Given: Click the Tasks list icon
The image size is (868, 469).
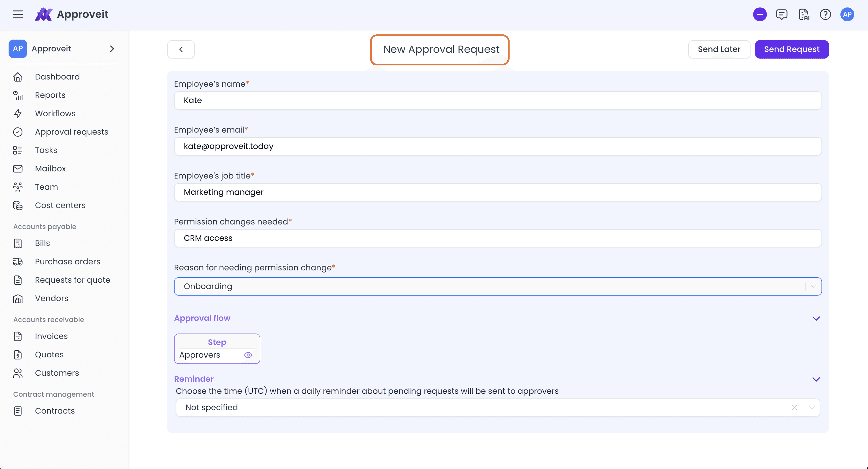Looking at the screenshot, I should coord(18,151).
